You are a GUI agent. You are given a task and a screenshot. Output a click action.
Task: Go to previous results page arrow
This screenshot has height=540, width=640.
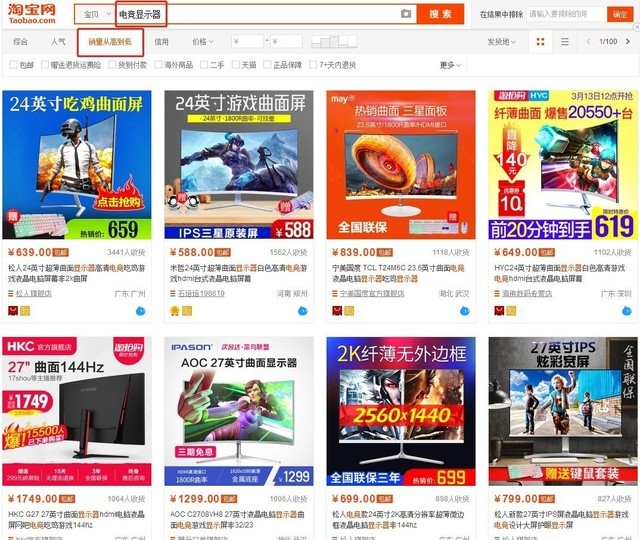588,42
